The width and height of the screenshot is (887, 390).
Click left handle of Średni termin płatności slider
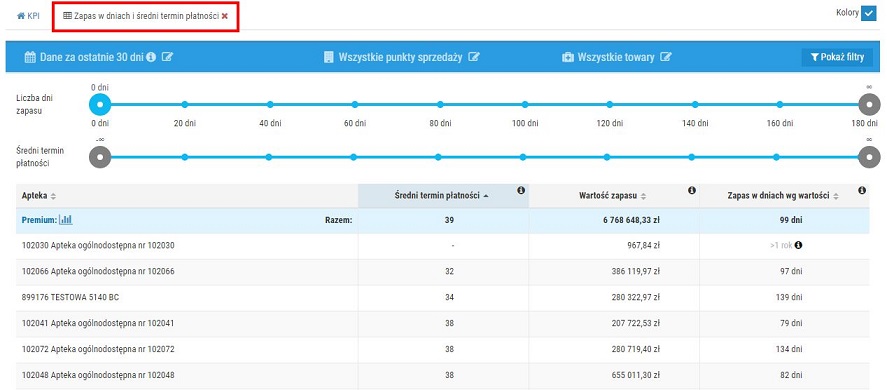(x=100, y=157)
